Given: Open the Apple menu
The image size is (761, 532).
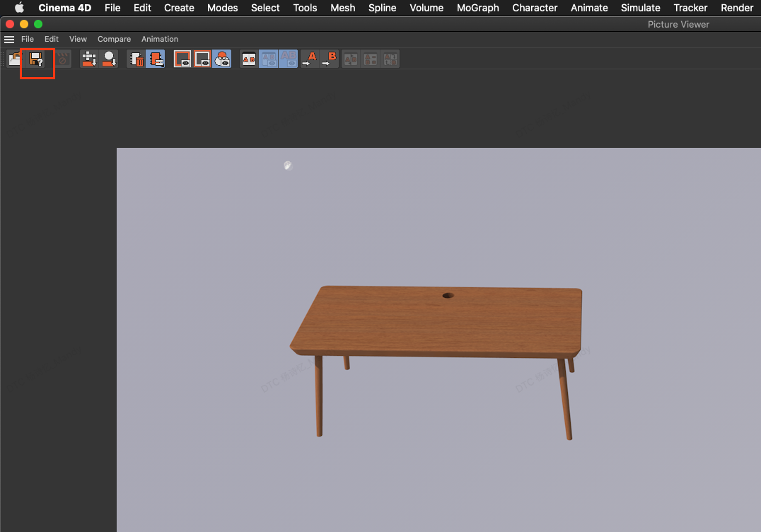Looking at the screenshot, I should [x=19, y=7].
